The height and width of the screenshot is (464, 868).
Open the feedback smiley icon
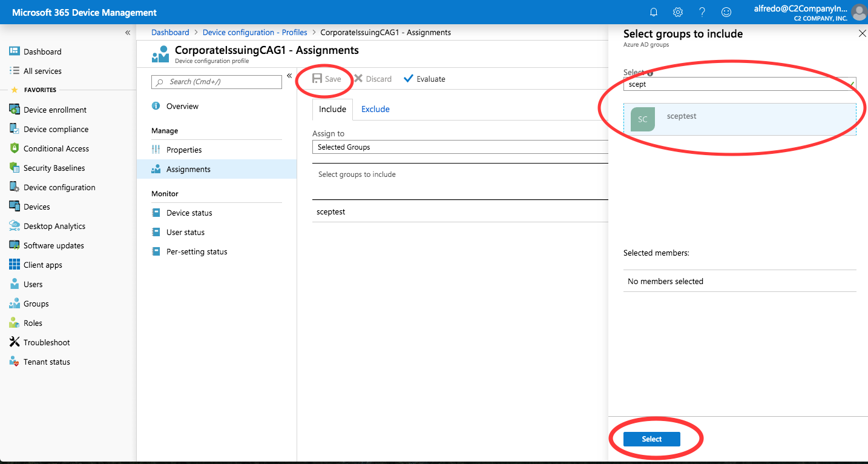(x=726, y=12)
